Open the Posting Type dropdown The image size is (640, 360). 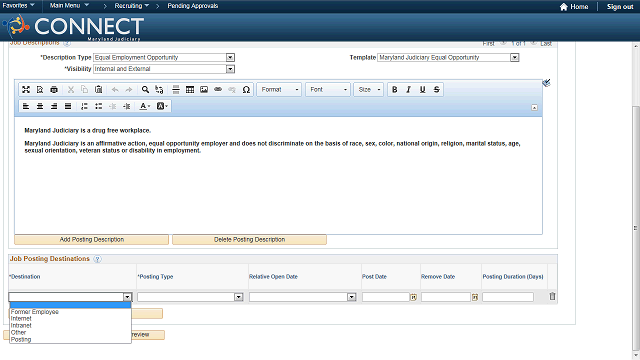pyautogui.click(x=239, y=297)
